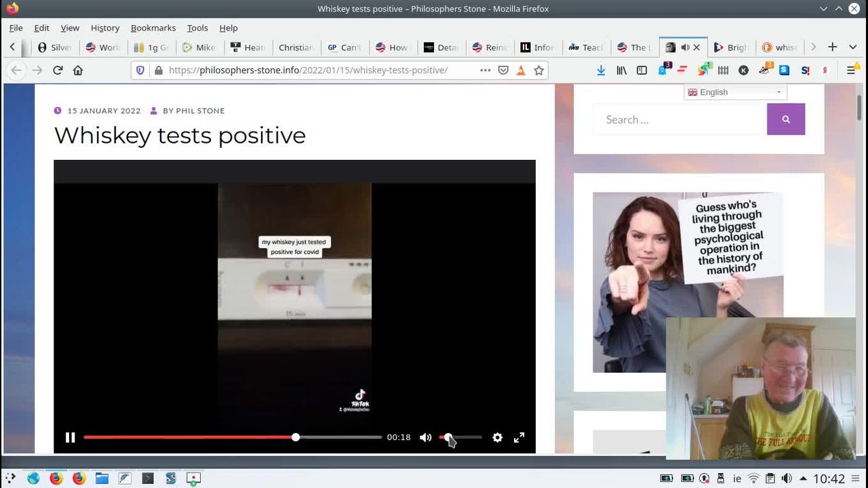Image resolution: width=868 pixels, height=488 pixels.
Task: Open a new browser tab
Action: tap(832, 47)
